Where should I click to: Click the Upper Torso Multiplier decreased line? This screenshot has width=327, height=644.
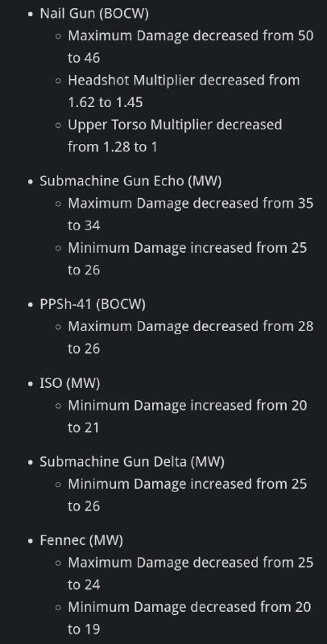(x=175, y=135)
